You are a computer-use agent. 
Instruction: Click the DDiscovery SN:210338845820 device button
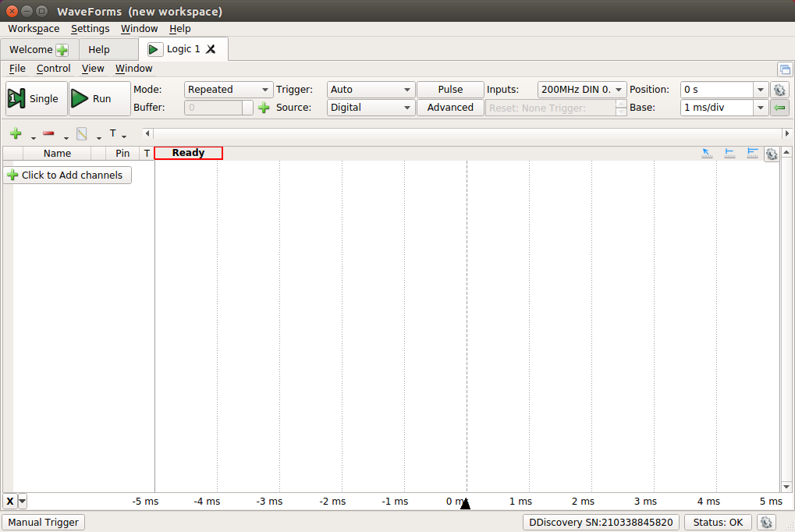click(x=601, y=523)
